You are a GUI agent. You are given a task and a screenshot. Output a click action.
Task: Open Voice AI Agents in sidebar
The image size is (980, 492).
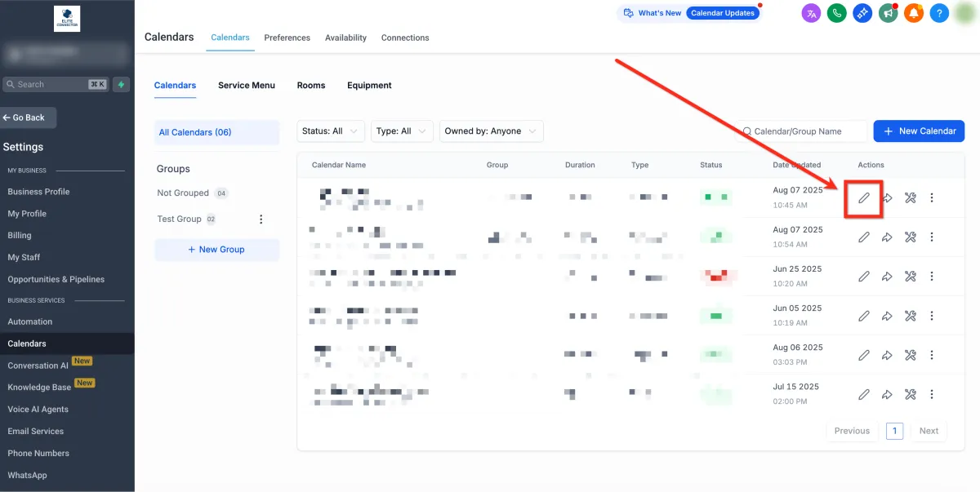click(x=38, y=410)
